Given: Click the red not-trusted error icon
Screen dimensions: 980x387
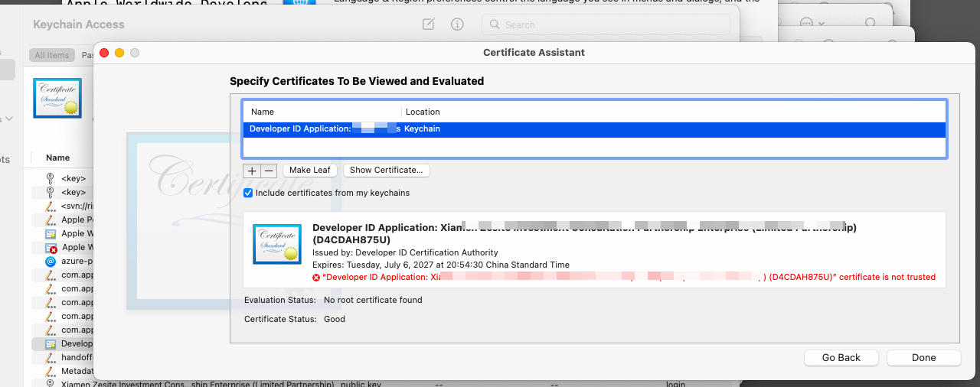Looking at the screenshot, I should coord(316,278).
